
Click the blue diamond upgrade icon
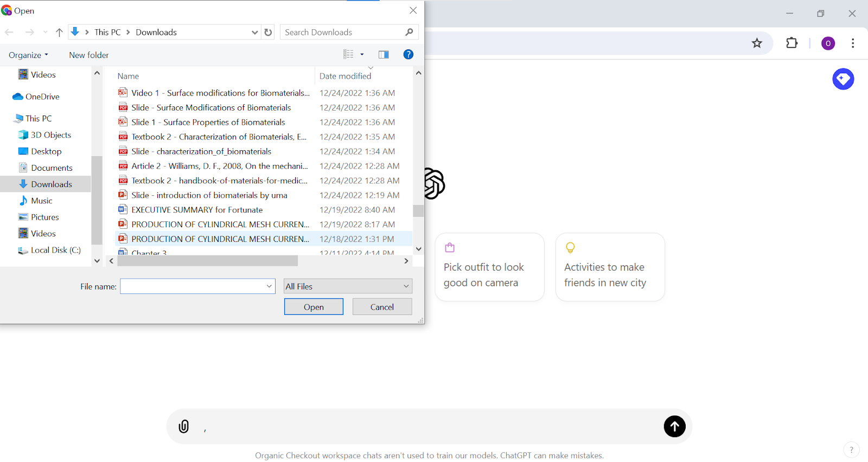pyautogui.click(x=843, y=79)
